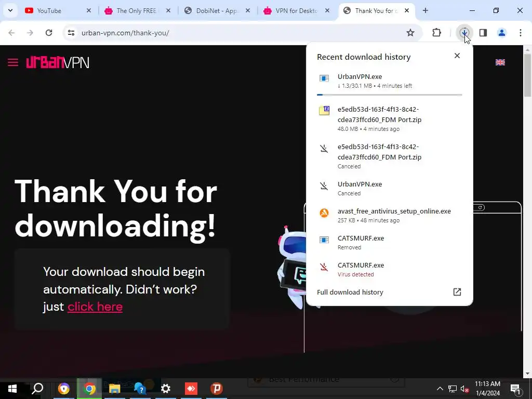Select CATSMURF.exe Removed entry

(390, 243)
